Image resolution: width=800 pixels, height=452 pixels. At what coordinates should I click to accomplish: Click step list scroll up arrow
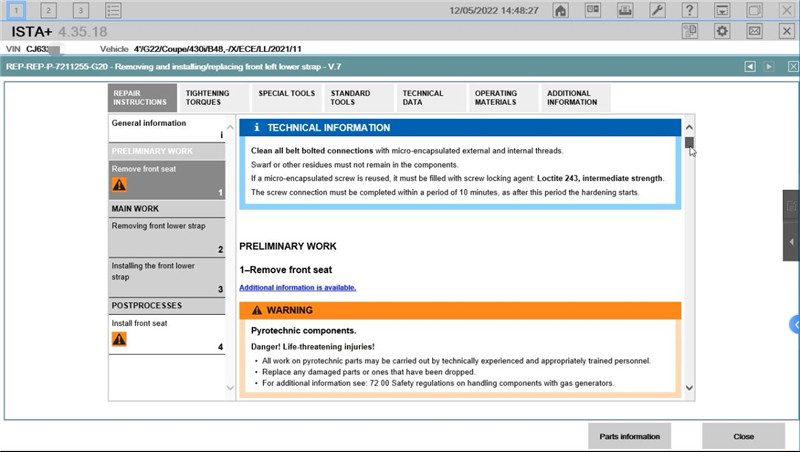coord(230,128)
